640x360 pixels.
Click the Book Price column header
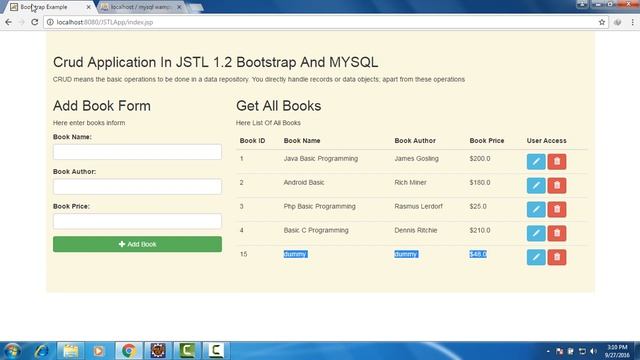487,140
